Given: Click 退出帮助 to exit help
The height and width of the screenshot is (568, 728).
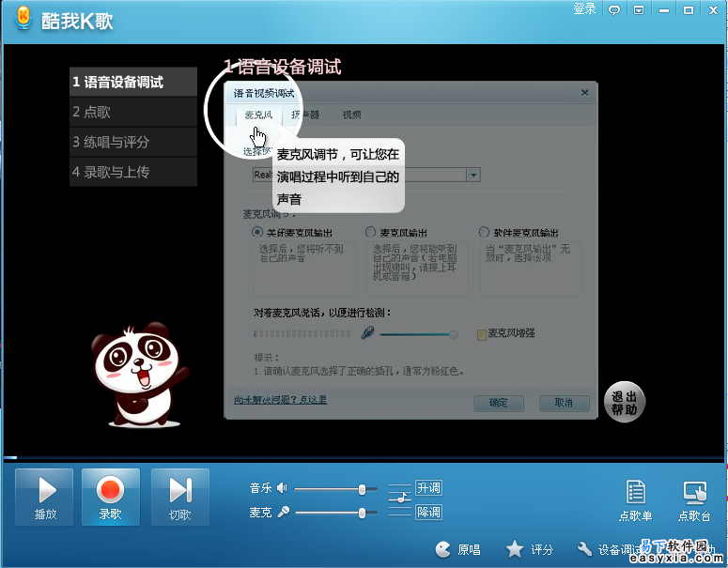Looking at the screenshot, I should tap(624, 403).
